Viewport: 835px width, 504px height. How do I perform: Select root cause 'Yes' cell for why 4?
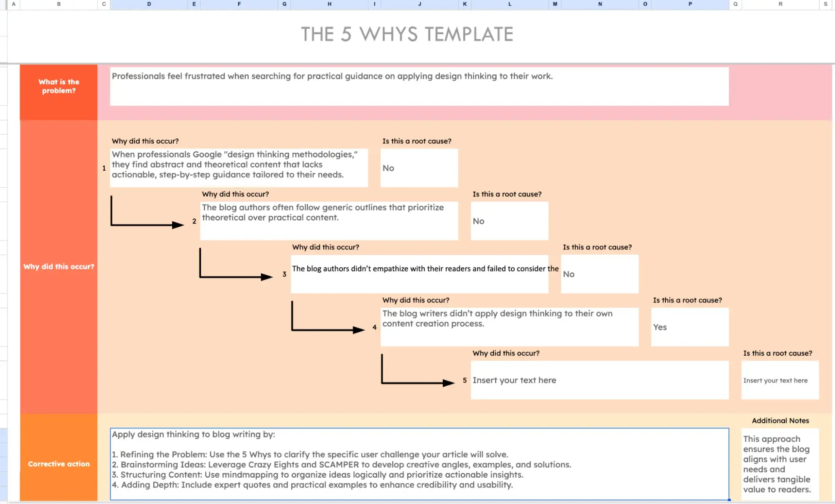coord(690,327)
